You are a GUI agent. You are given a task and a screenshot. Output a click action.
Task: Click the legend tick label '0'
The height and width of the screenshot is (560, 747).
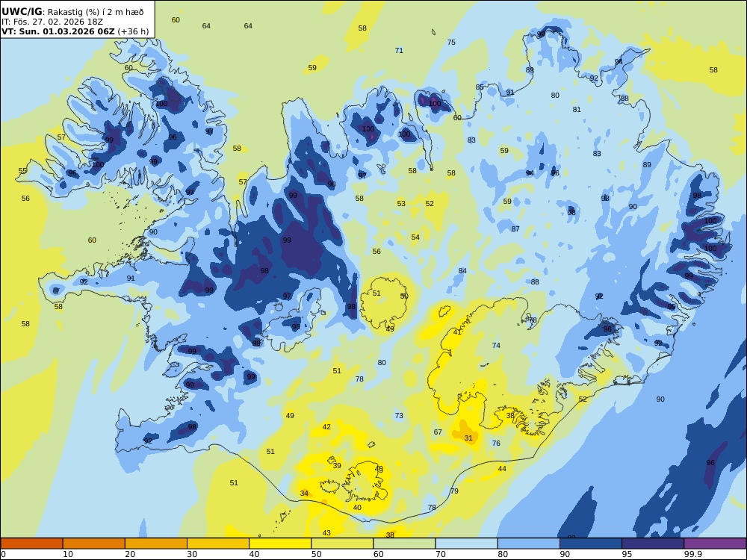tap(3, 554)
